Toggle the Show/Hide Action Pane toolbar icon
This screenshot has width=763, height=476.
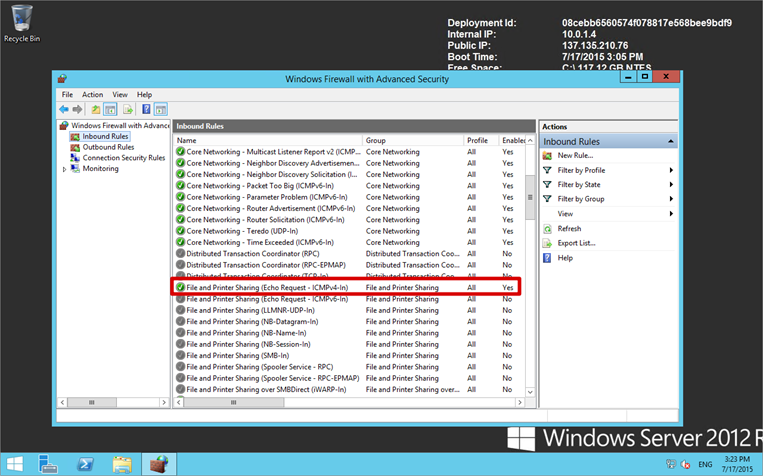[x=161, y=110]
